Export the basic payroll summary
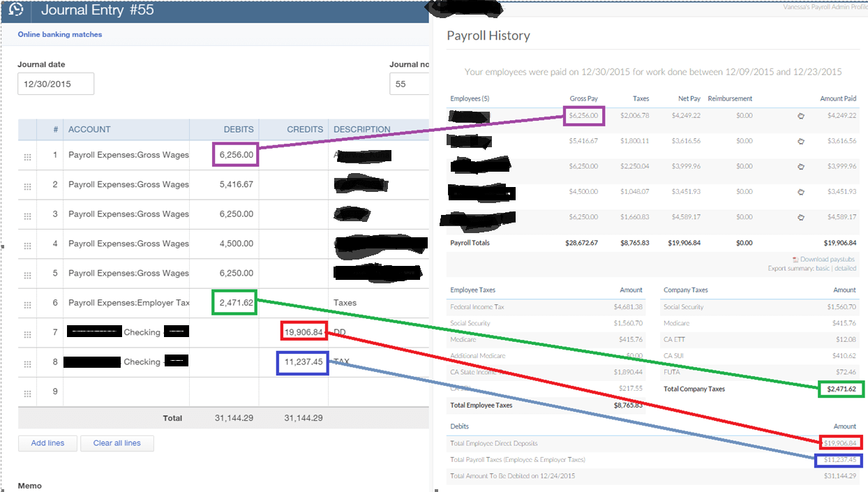 tap(824, 268)
